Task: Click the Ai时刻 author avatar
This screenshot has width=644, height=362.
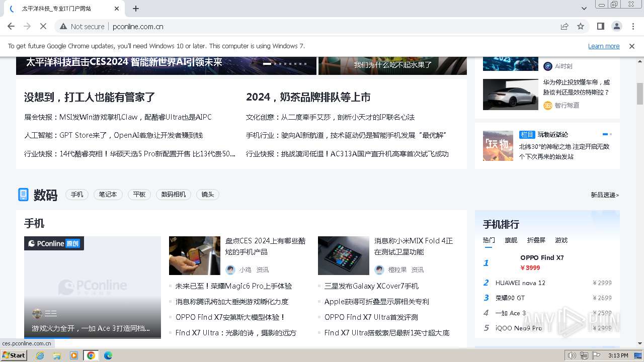Action: click(x=548, y=66)
